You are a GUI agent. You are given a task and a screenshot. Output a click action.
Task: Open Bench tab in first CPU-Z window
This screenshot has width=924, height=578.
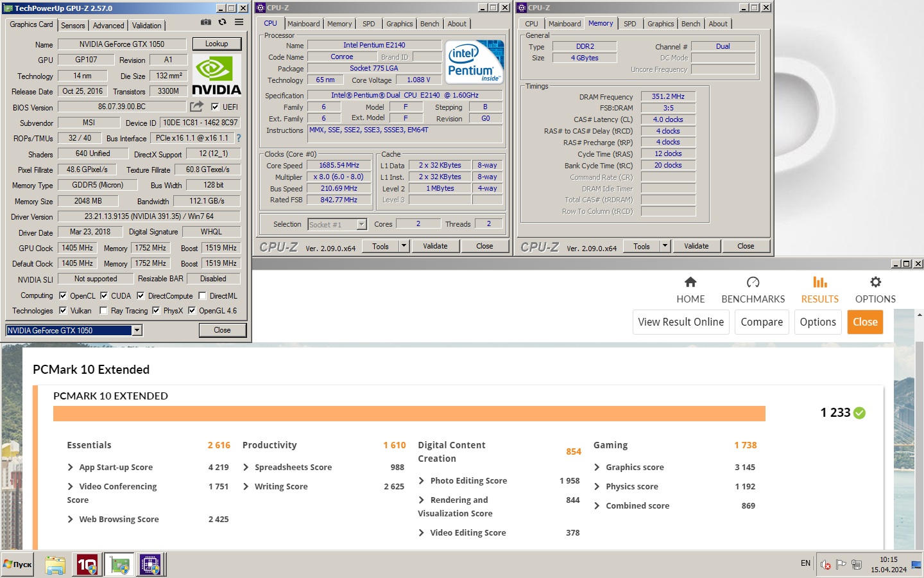430,24
